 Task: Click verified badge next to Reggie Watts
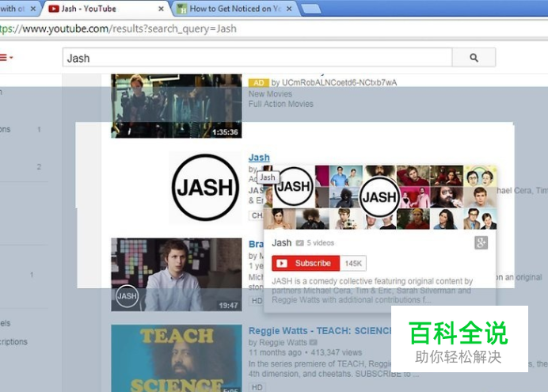[x=313, y=342]
